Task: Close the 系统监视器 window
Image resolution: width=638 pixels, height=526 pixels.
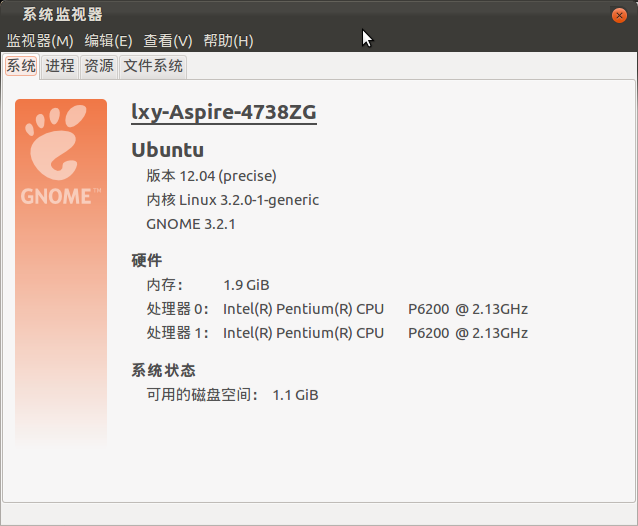Action: click(x=619, y=15)
